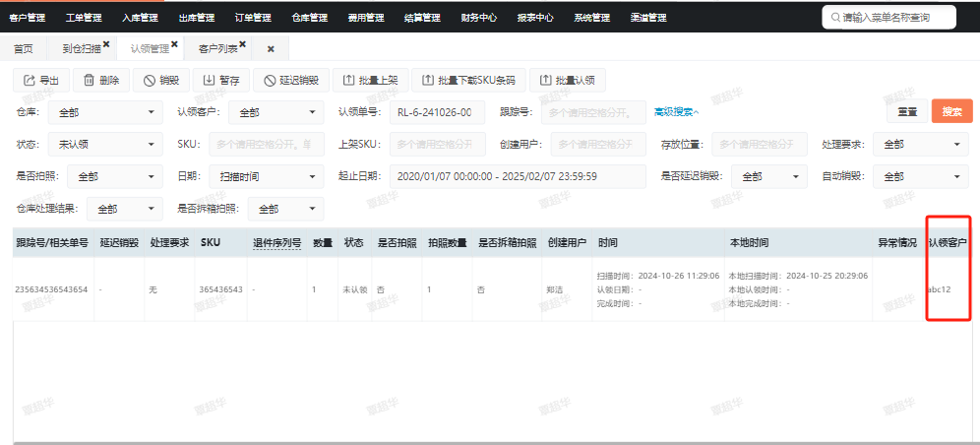Click the 退件序列号 column header
This screenshot has width=980, height=445.
pos(277,242)
